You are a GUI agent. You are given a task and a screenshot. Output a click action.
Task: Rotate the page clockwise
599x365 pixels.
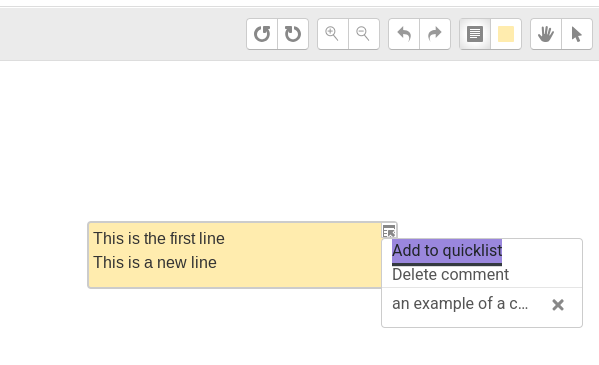point(293,34)
